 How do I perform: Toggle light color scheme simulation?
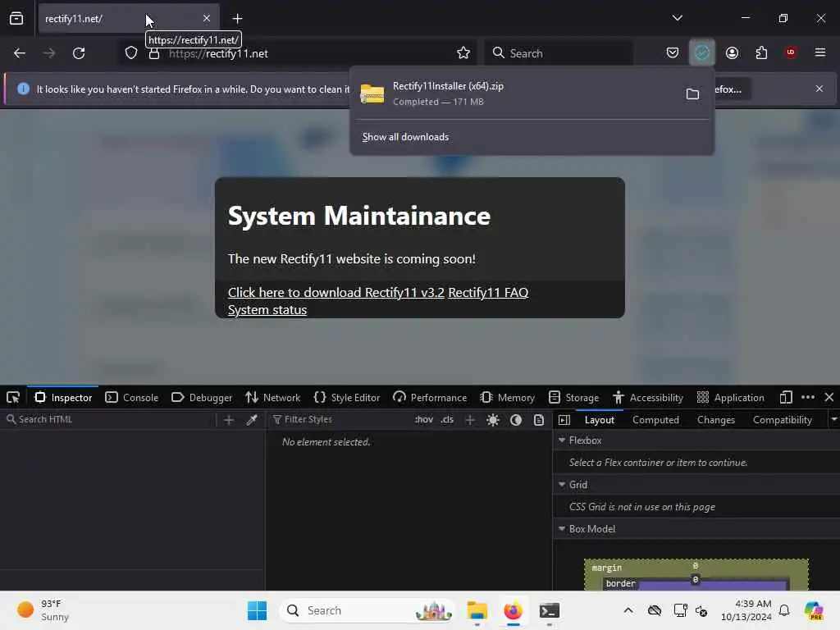(x=493, y=420)
